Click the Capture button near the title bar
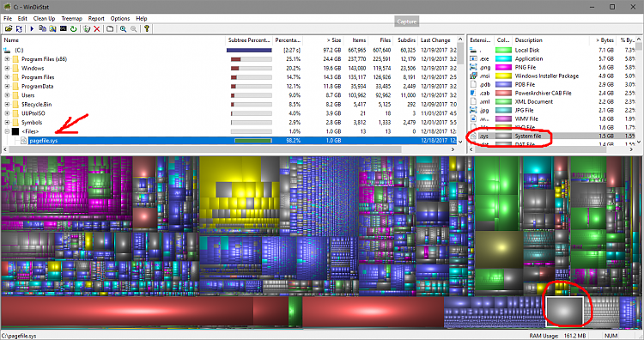 (x=407, y=21)
